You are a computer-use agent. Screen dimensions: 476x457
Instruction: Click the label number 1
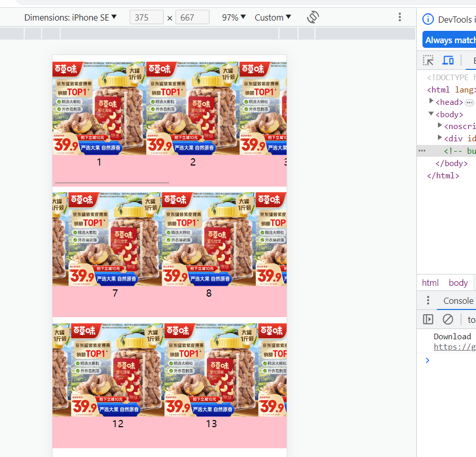[x=99, y=162]
